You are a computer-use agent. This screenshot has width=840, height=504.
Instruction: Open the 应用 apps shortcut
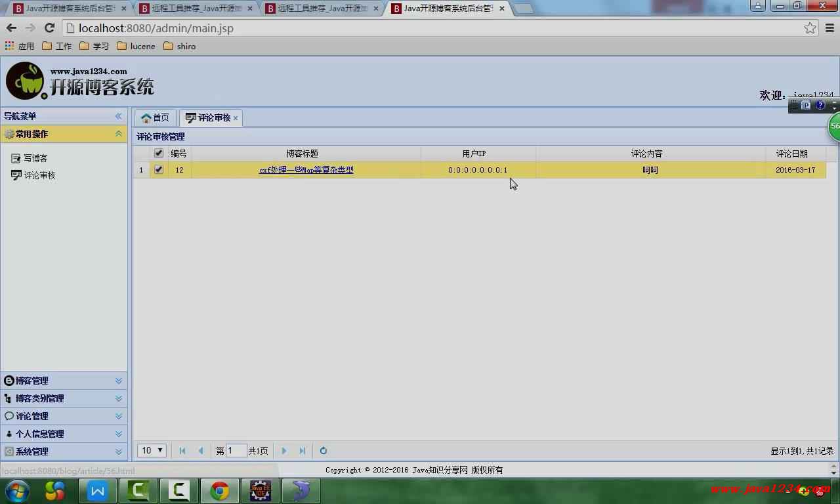click(x=20, y=46)
